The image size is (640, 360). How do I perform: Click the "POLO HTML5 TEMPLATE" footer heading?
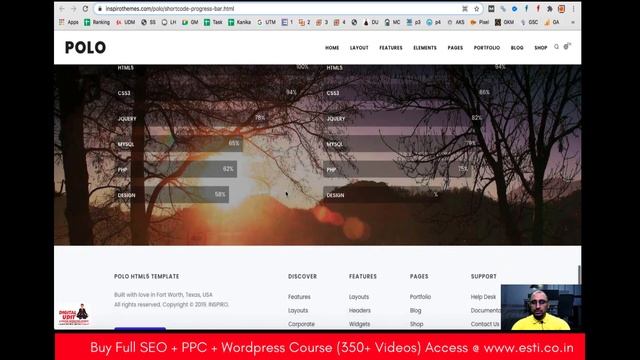click(x=147, y=276)
